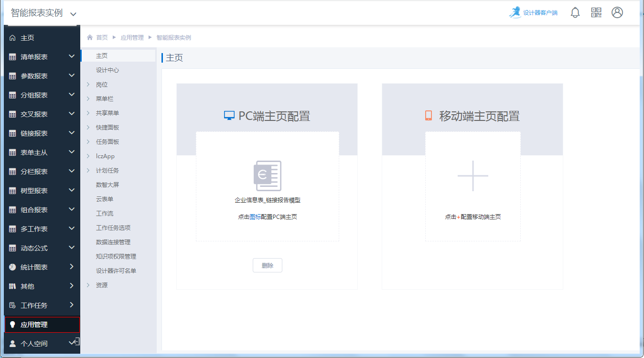
Task: Click the enterprise report document icon
Action: coord(268,176)
